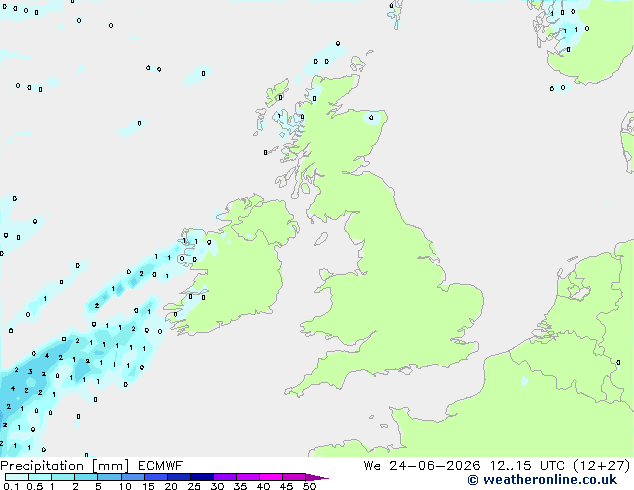Click the legend value "50"

tap(309, 486)
